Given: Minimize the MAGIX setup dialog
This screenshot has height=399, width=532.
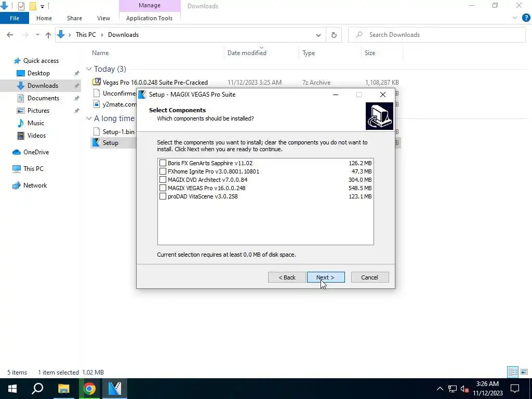Looking at the screenshot, I should [336, 95].
